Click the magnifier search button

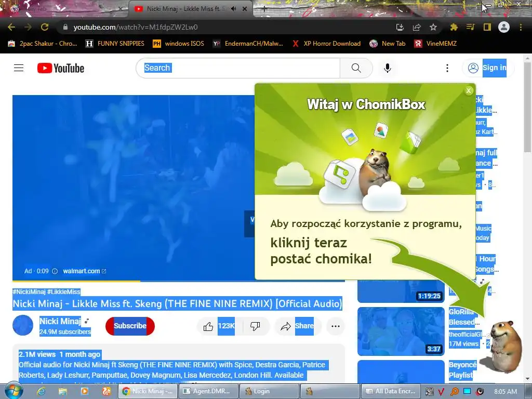(356, 68)
